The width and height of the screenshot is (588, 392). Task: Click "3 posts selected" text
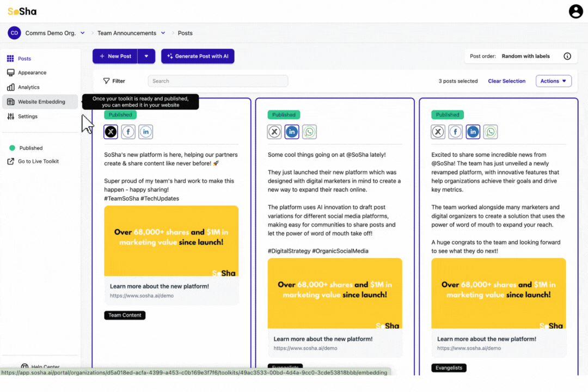[458, 81]
